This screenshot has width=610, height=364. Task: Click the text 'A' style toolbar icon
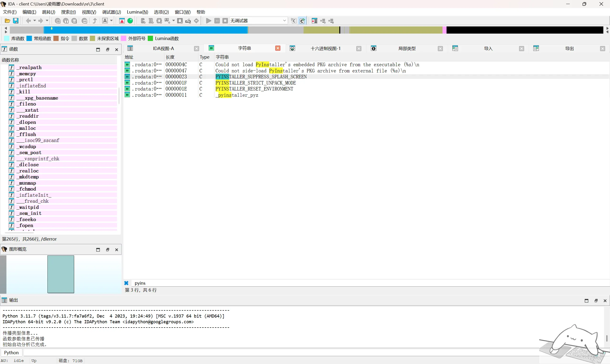point(105,21)
